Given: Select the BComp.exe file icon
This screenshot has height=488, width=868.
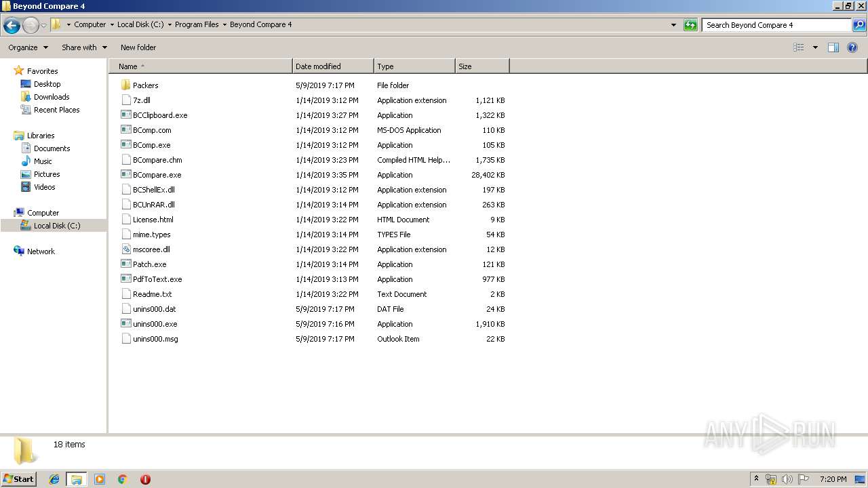Looking at the screenshot, I should pyautogui.click(x=125, y=145).
